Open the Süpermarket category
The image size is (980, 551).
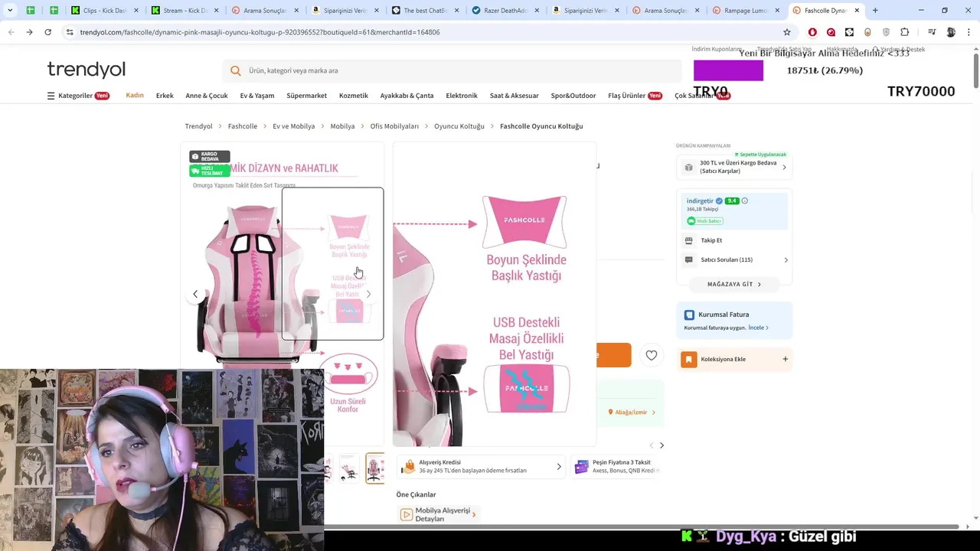[306, 96]
